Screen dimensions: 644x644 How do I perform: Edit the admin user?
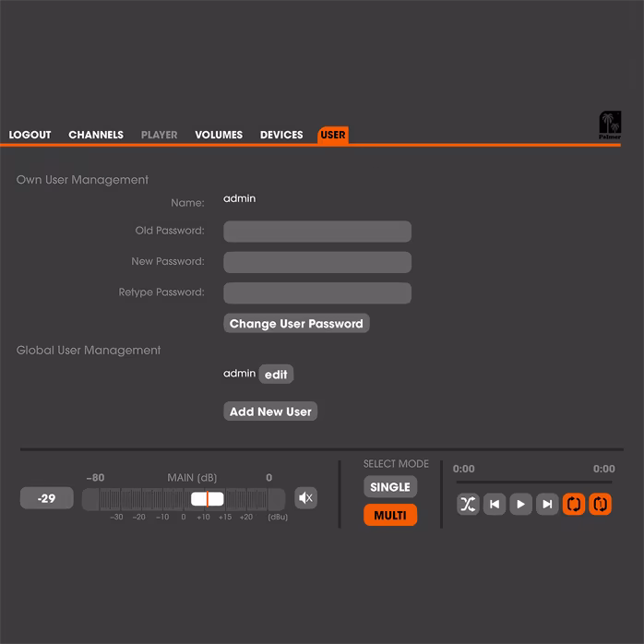click(x=276, y=375)
